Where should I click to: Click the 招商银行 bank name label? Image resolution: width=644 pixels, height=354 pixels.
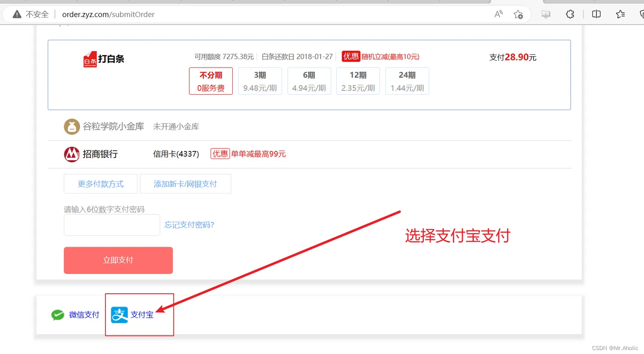(100, 154)
